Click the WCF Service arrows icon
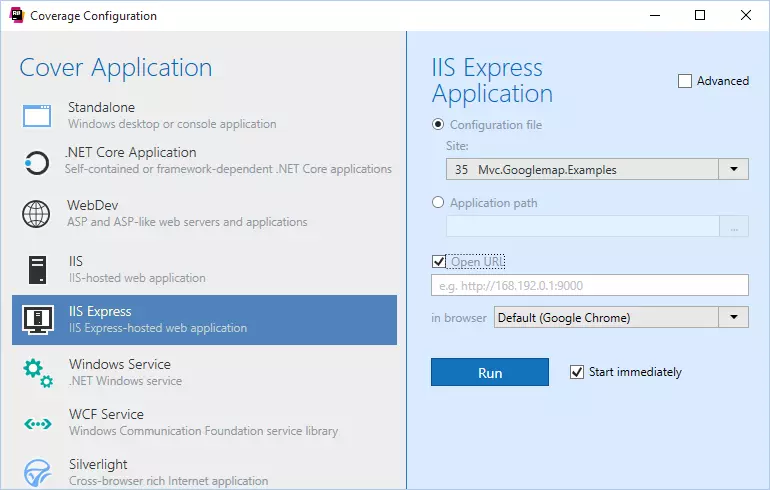The height and width of the screenshot is (490, 770). tap(37, 423)
